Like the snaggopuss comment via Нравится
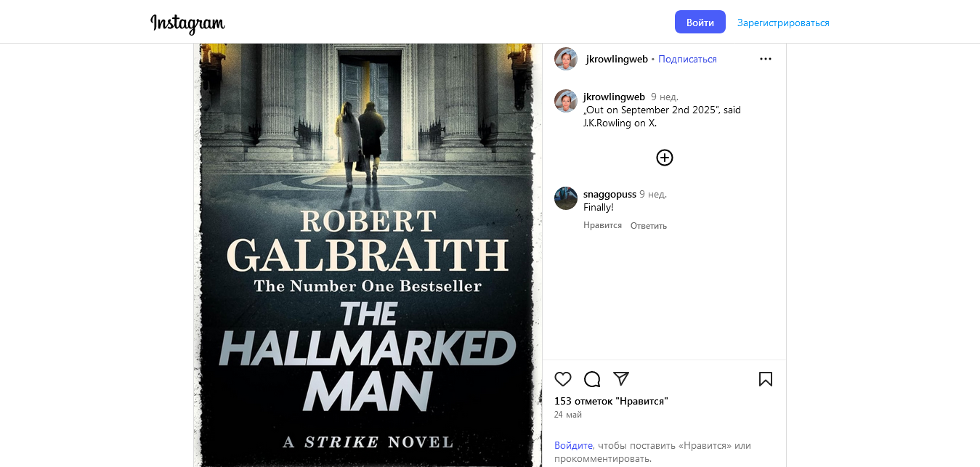The width and height of the screenshot is (980, 467). pos(602,225)
